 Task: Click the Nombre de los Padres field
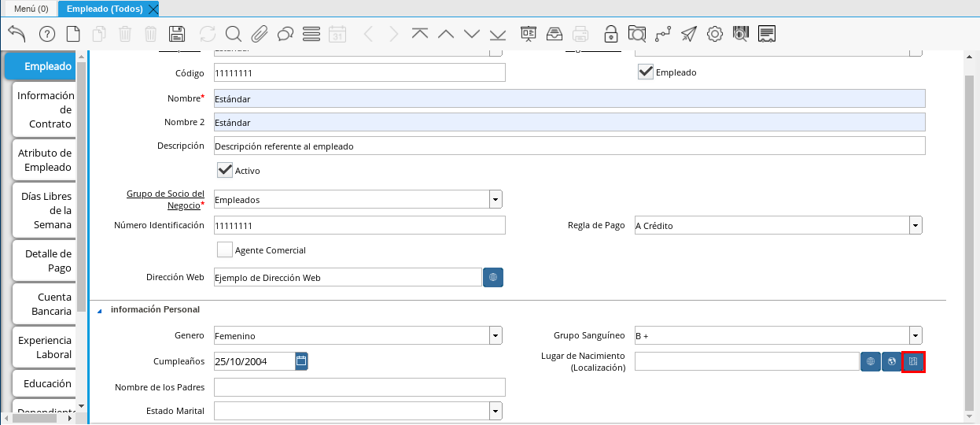pos(359,387)
